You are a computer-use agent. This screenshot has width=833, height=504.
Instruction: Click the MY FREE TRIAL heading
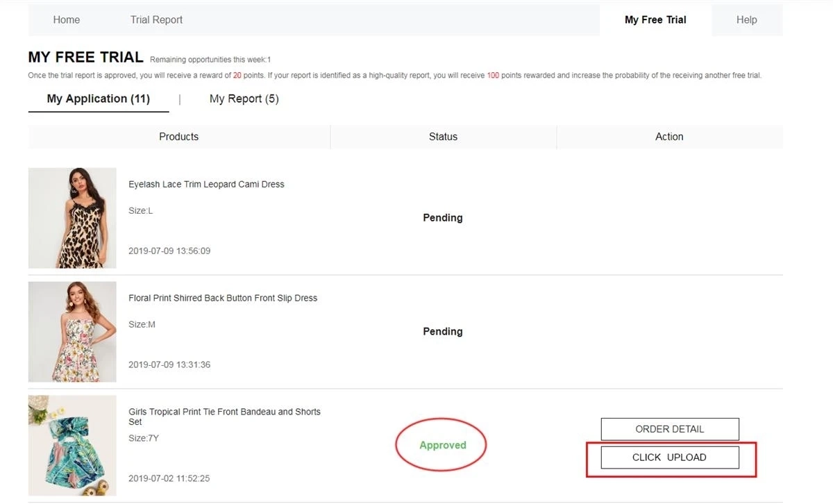click(x=85, y=56)
